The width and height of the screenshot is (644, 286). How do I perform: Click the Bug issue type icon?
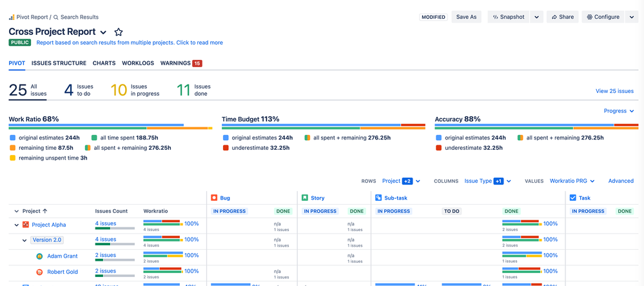tap(214, 198)
